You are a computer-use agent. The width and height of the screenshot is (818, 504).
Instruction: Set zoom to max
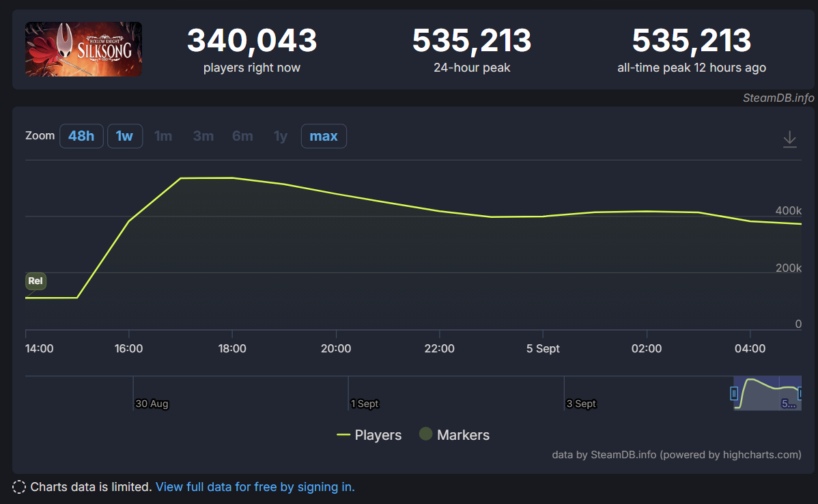tap(324, 136)
